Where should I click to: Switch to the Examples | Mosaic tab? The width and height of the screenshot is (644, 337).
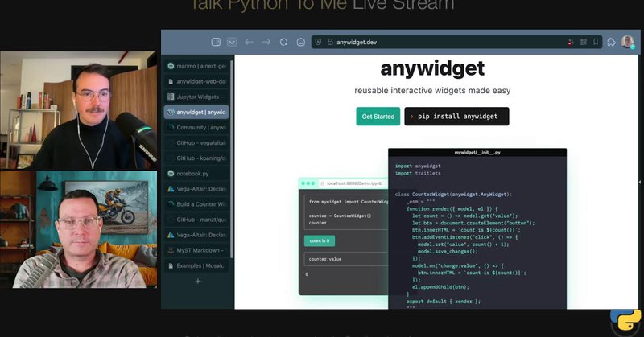196,265
